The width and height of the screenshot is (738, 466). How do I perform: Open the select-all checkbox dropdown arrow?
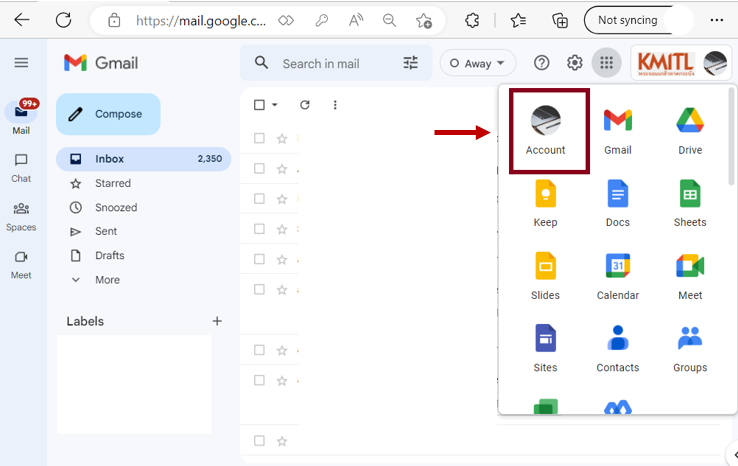pyautogui.click(x=275, y=105)
